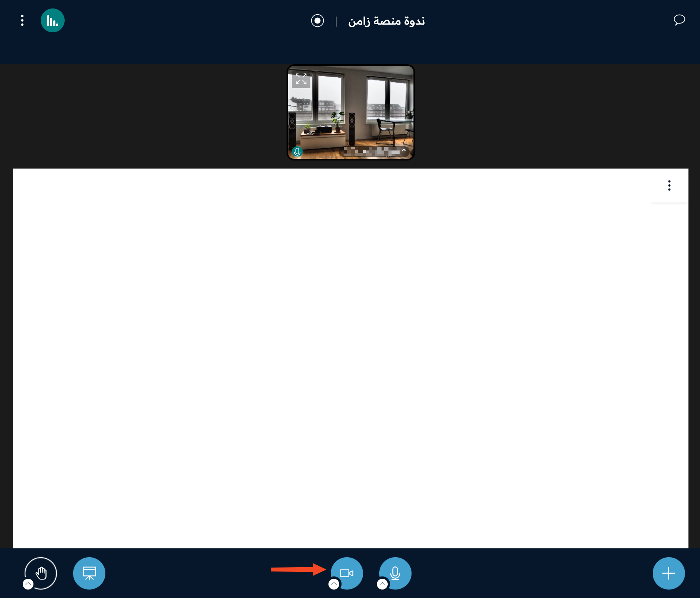
Task: Click the recording indicator icon
Action: click(317, 20)
